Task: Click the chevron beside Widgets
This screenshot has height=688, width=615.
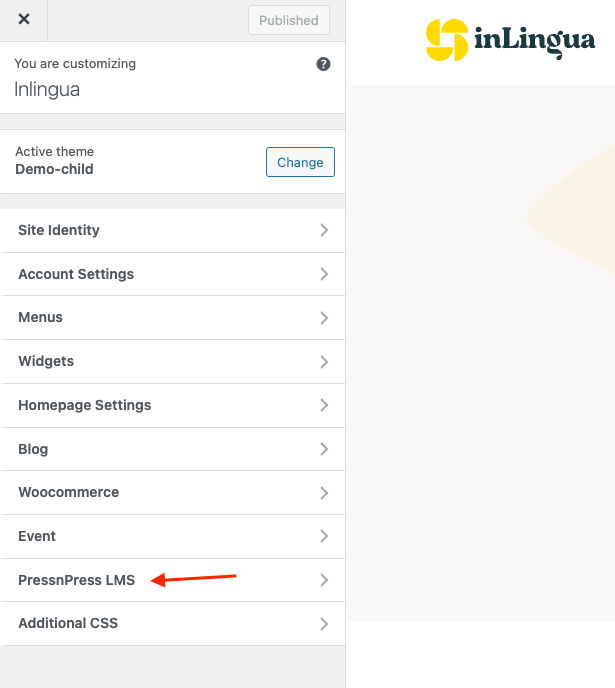Action: (323, 361)
